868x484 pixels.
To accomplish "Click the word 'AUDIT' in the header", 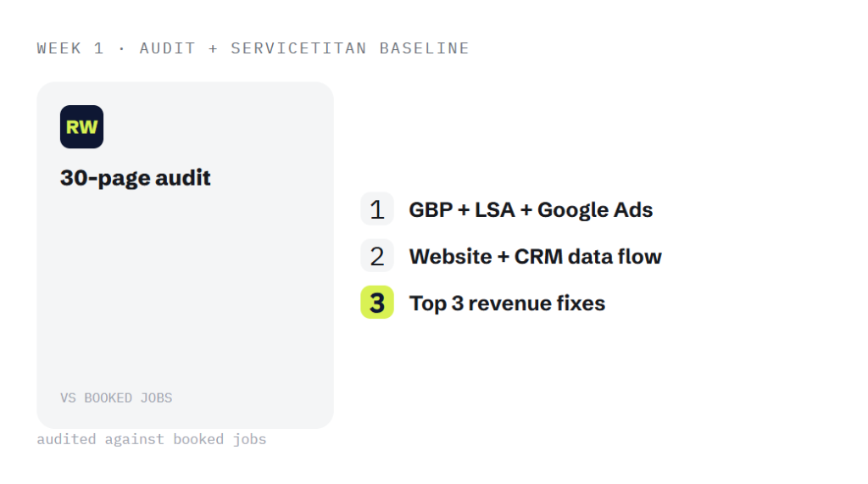I will coord(168,48).
